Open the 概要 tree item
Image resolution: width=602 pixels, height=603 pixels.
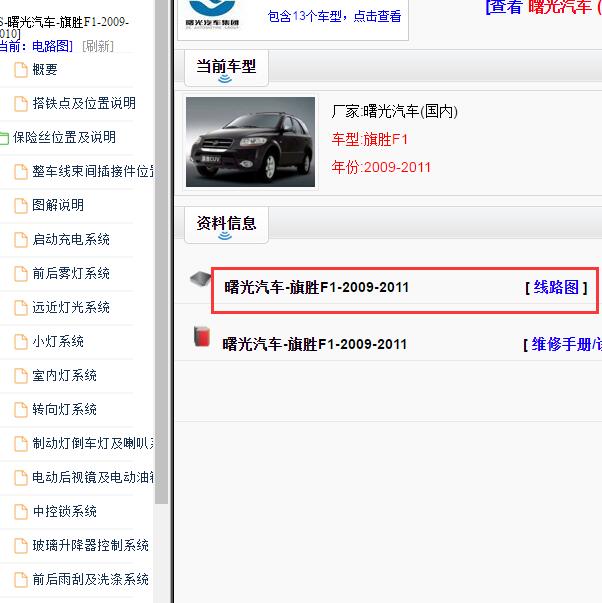tap(45, 70)
